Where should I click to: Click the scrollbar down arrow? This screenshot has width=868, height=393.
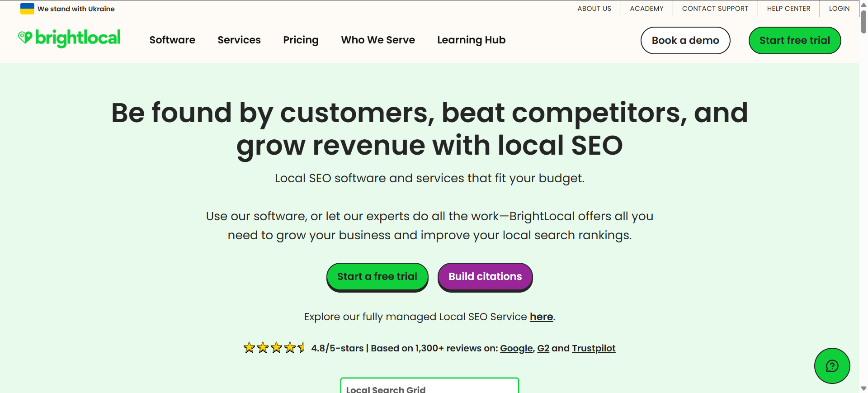coord(863,388)
